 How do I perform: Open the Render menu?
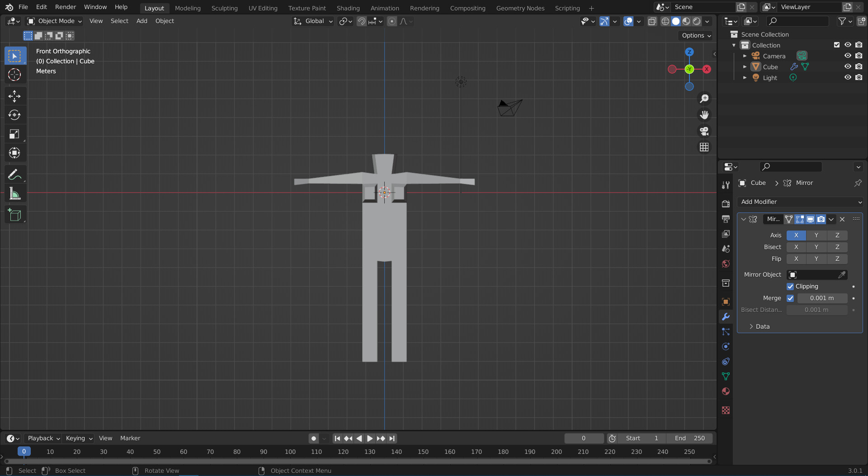[65, 7]
